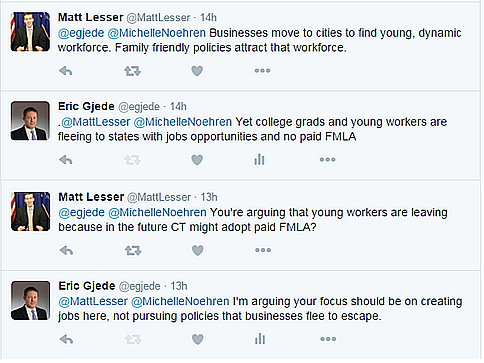Open Eric Gjede's profile name on college grads tweet
Viewport: 484px width, 363px height.
click(86, 106)
